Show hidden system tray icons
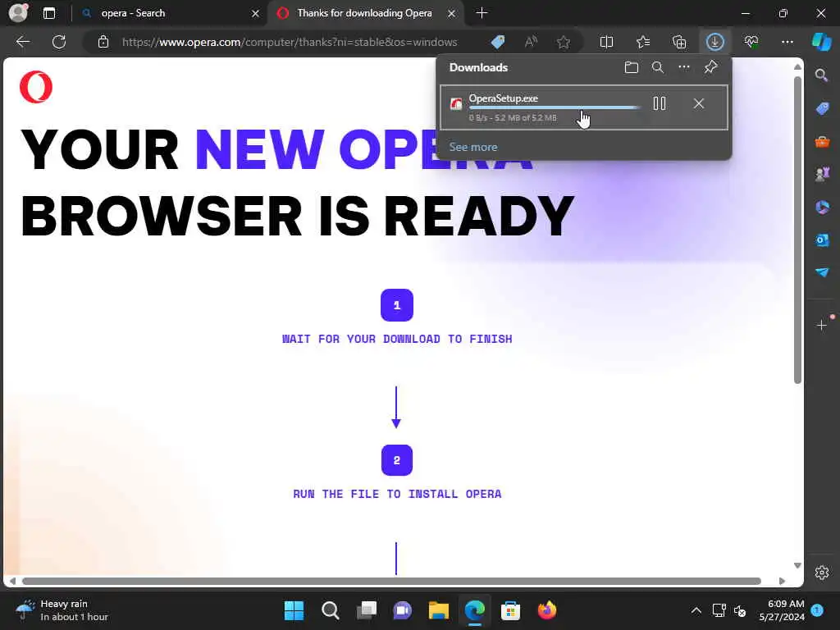The height and width of the screenshot is (630, 840). click(696, 610)
